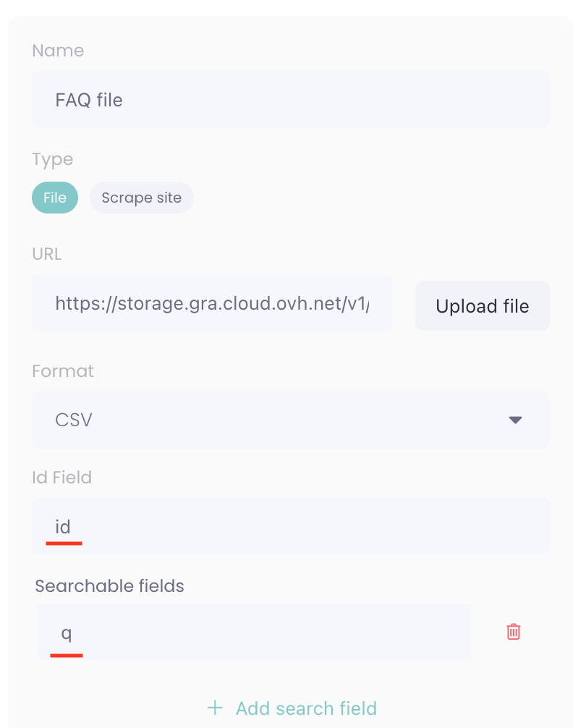Click the Searchable fields heading
Screen dimensions: 586x728
[x=110, y=586]
